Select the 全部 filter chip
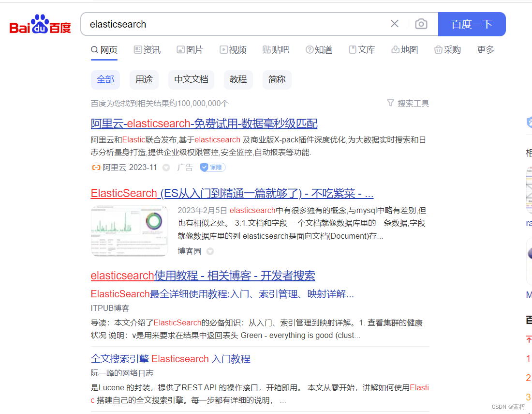 click(105, 79)
